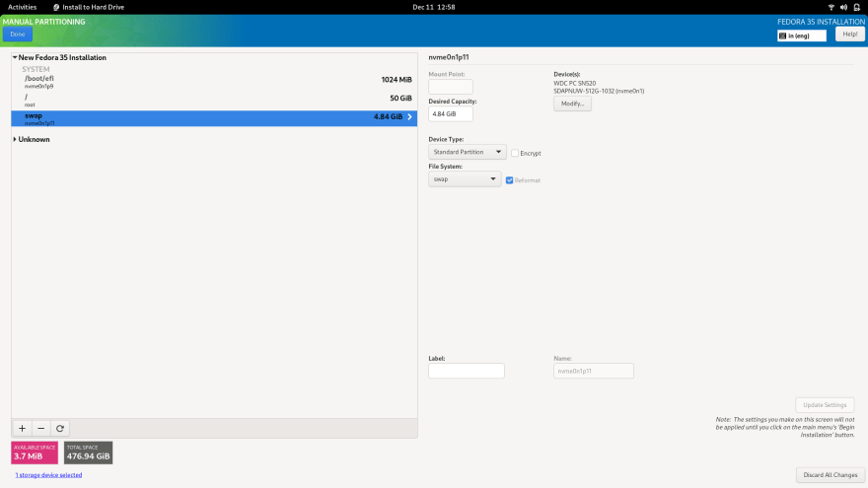868x488 pixels.
Task: Click the 50 GiB size value
Action: (400, 98)
